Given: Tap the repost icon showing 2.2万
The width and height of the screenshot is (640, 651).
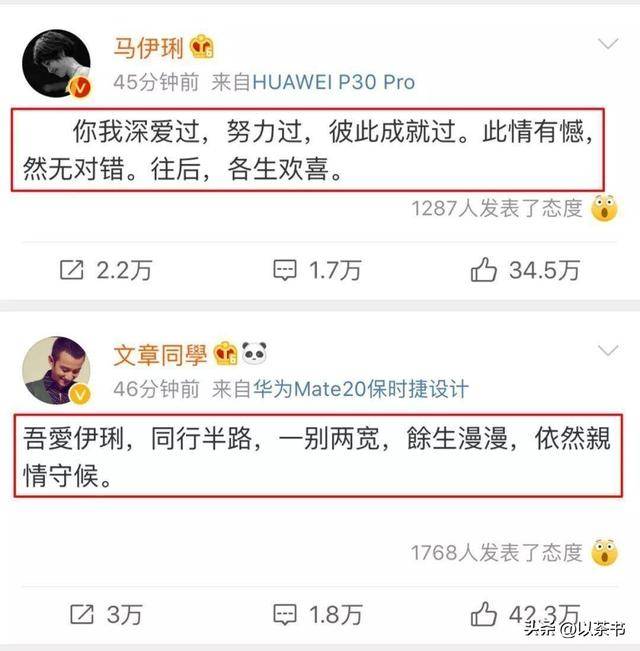Looking at the screenshot, I should tap(72, 270).
